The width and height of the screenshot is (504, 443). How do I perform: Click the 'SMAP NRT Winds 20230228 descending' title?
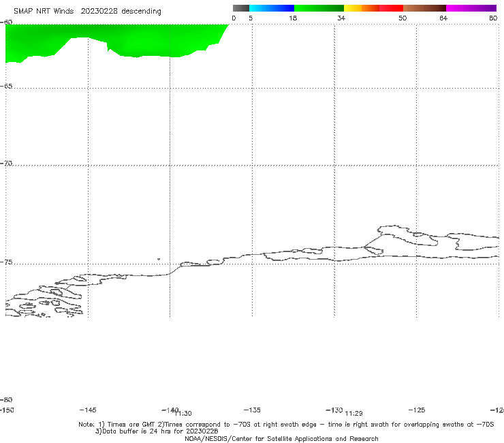click(87, 11)
